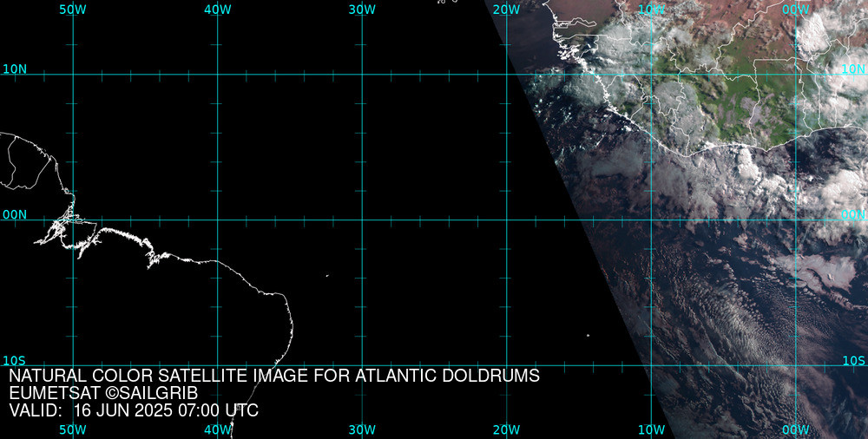The height and width of the screenshot is (439, 868).
Task: Click the 'VALID: 16 JUN 2025 07:00 UTC' timestamp
Action: [134, 410]
